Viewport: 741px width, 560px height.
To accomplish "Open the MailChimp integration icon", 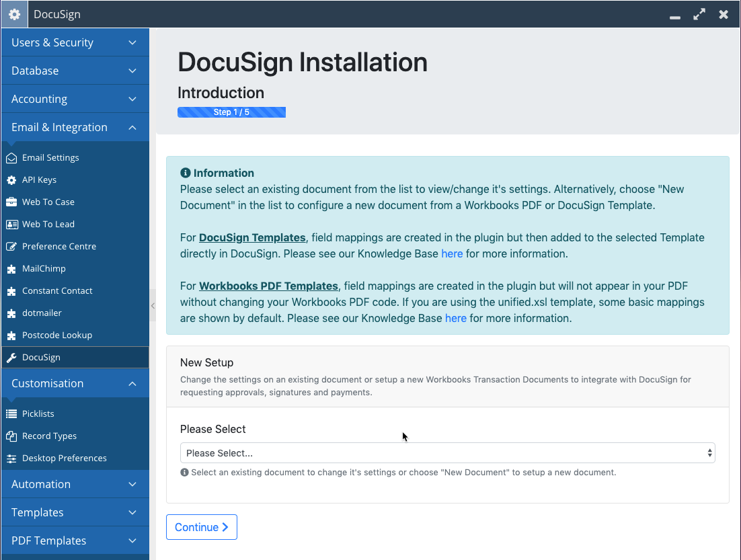I will pos(11,268).
